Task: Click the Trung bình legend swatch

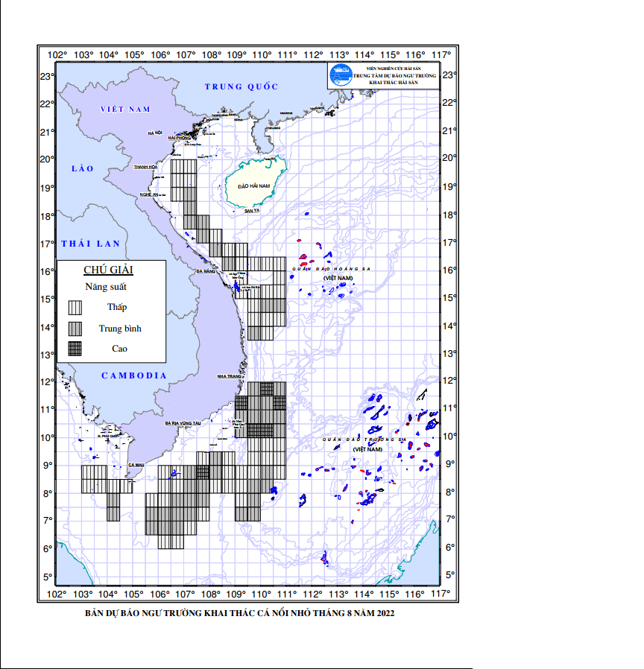Action: tap(75, 329)
